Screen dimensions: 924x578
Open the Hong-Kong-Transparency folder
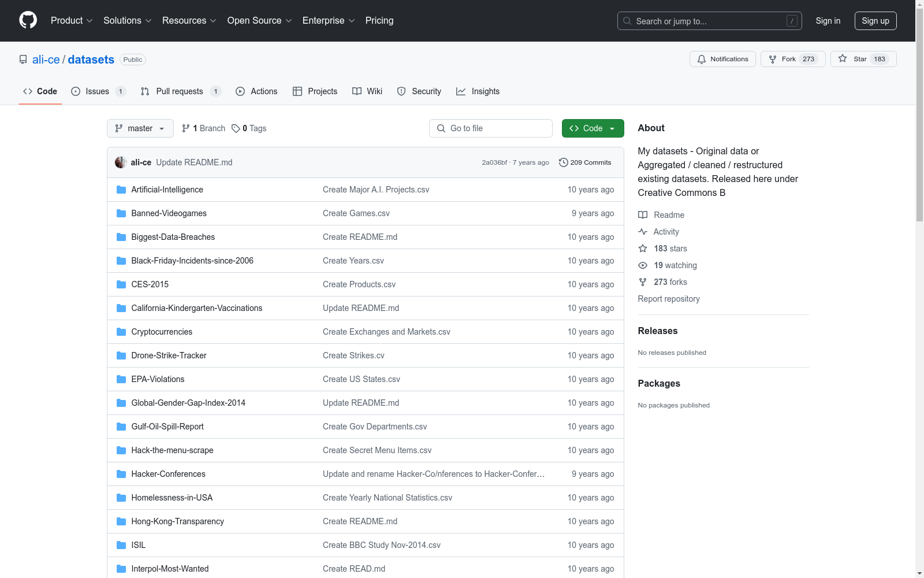pos(177,521)
